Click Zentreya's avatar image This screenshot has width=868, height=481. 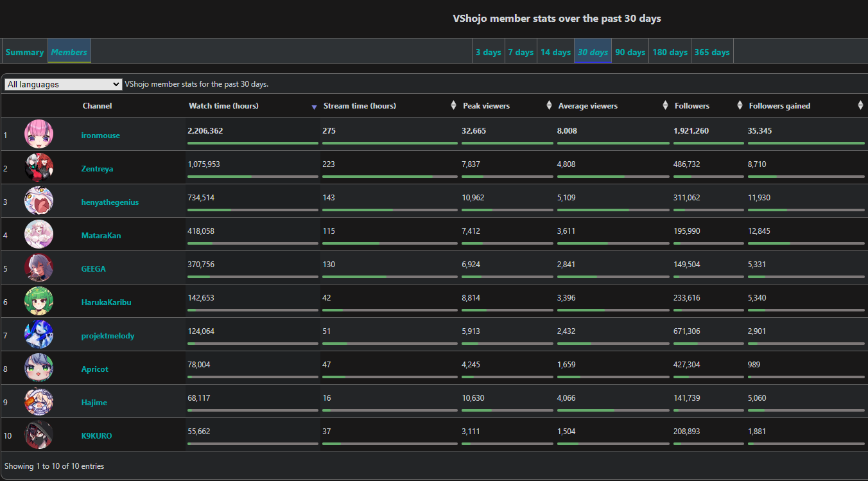39,168
